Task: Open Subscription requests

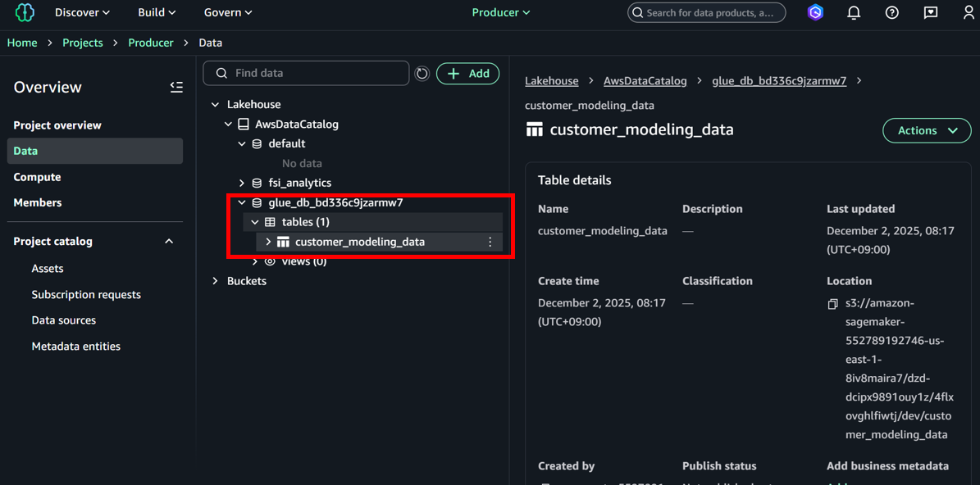Action: (86, 294)
